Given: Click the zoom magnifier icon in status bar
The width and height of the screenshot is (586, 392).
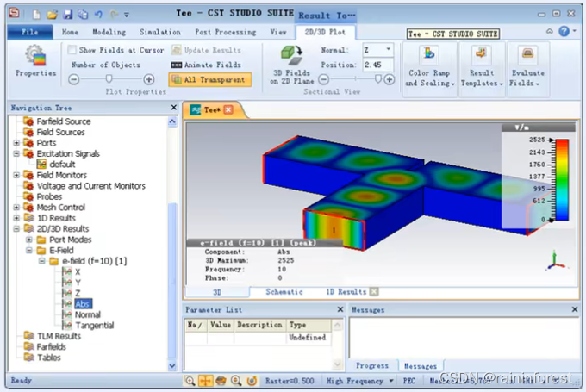Looking at the screenshot, I should coord(190,381).
